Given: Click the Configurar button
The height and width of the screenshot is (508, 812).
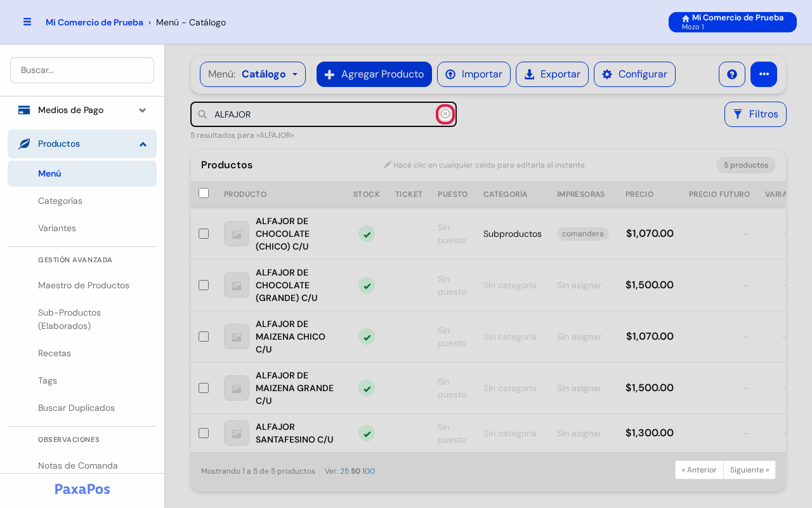Looking at the screenshot, I should click(x=634, y=74).
